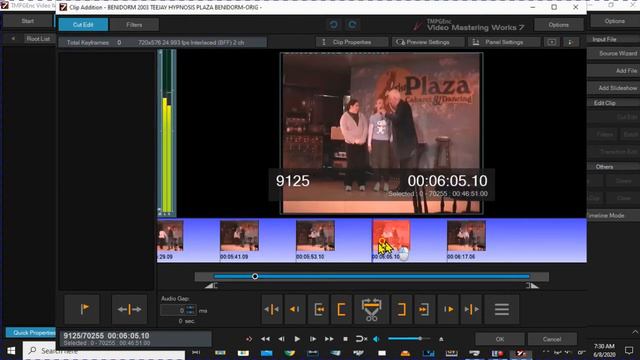The image size is (640, 360).
Task: Select the highlighted red thumbnail 00:06:05.10
Action: (391, 236)
